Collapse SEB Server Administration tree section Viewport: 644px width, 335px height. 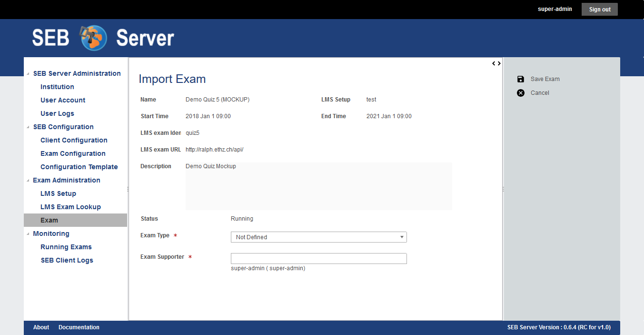(28, 74)
